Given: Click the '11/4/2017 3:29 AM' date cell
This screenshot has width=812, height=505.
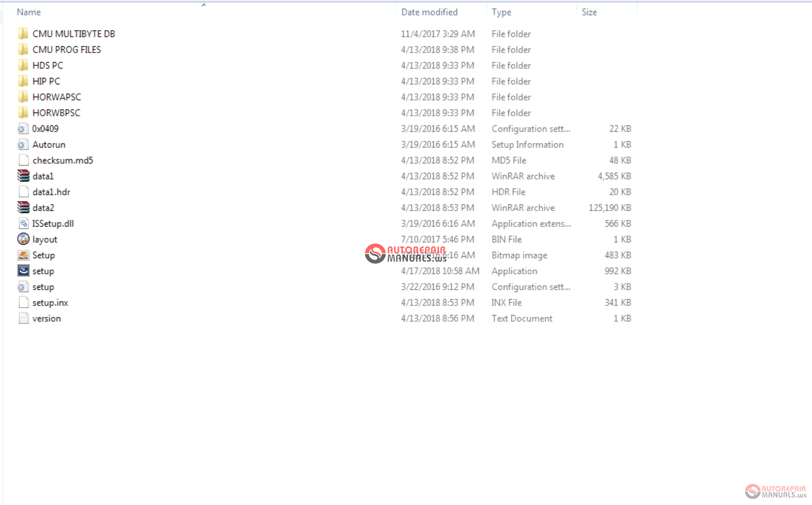Looking at the screenshot, I should coord(438,34).
